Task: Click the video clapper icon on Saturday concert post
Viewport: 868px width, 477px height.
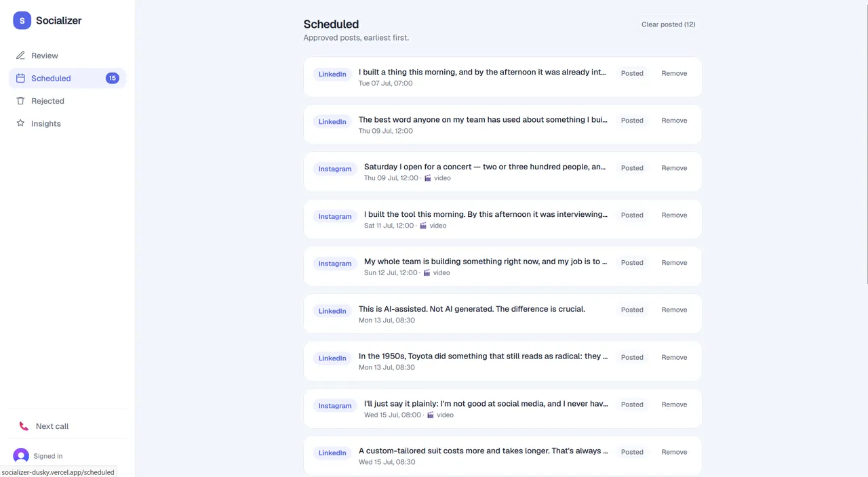Action: 428,178
